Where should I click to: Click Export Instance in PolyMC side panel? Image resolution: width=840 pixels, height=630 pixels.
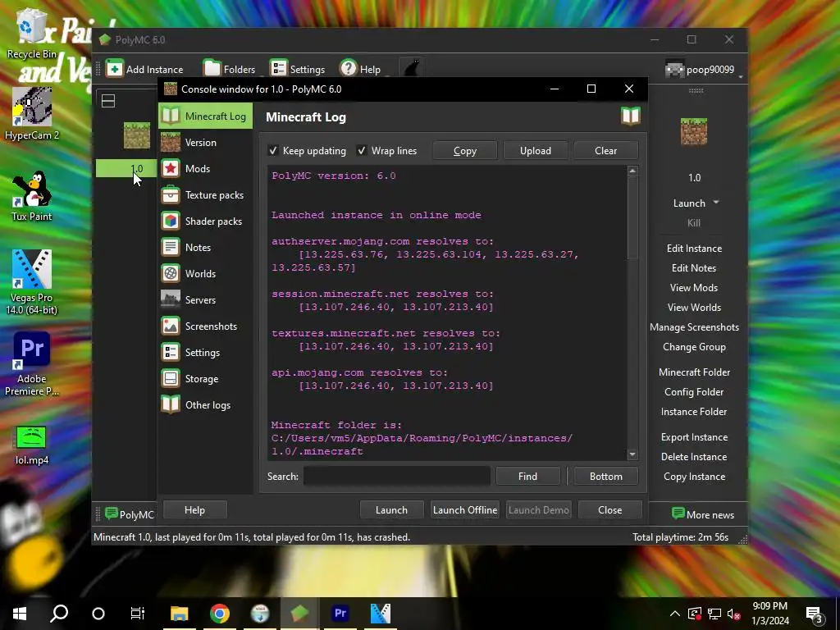click(x=694, y=437)
